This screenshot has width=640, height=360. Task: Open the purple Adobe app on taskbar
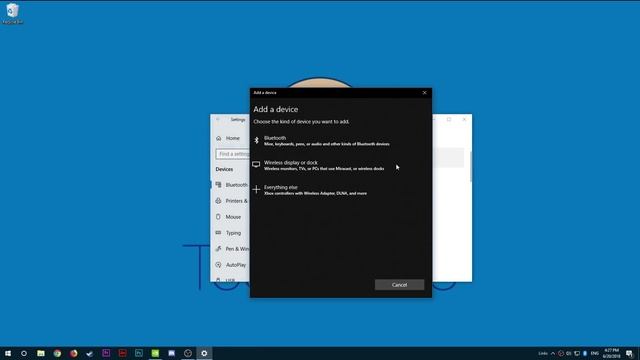106,353
